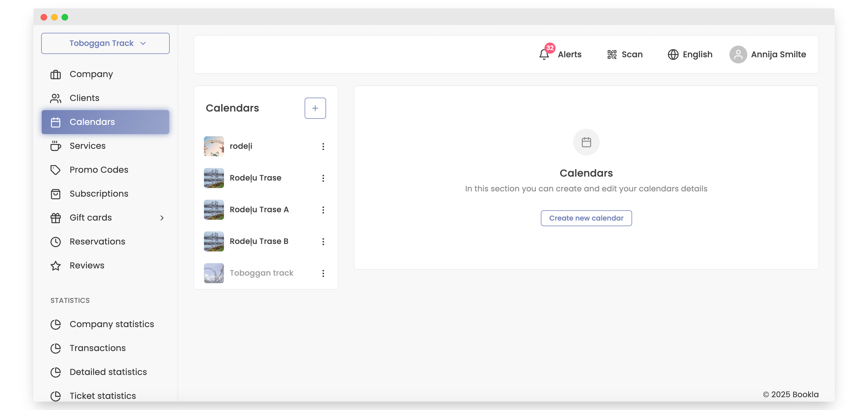Click the Alerts bell icon
The width and height of the screenshot is (868, 410).
click(544, 54)
